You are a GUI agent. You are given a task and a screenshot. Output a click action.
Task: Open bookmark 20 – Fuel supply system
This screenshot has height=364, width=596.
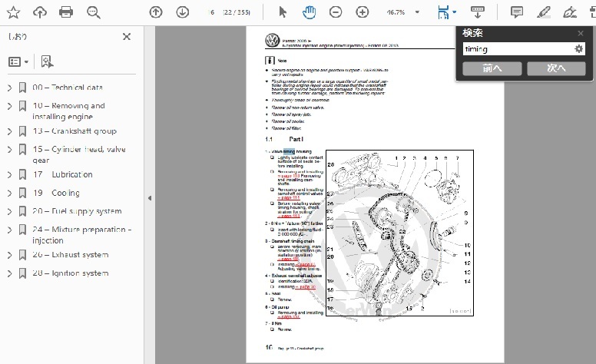[x=77, y=211]
